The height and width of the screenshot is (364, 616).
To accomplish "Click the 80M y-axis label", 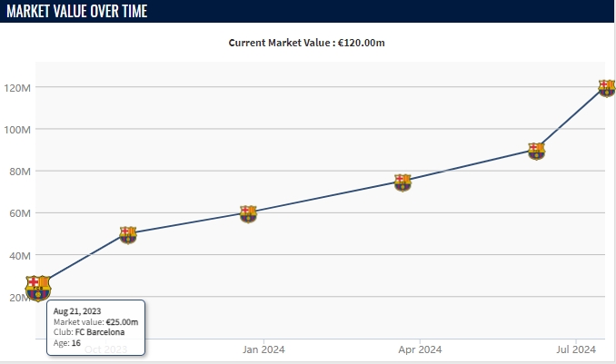I will point(19,172).
